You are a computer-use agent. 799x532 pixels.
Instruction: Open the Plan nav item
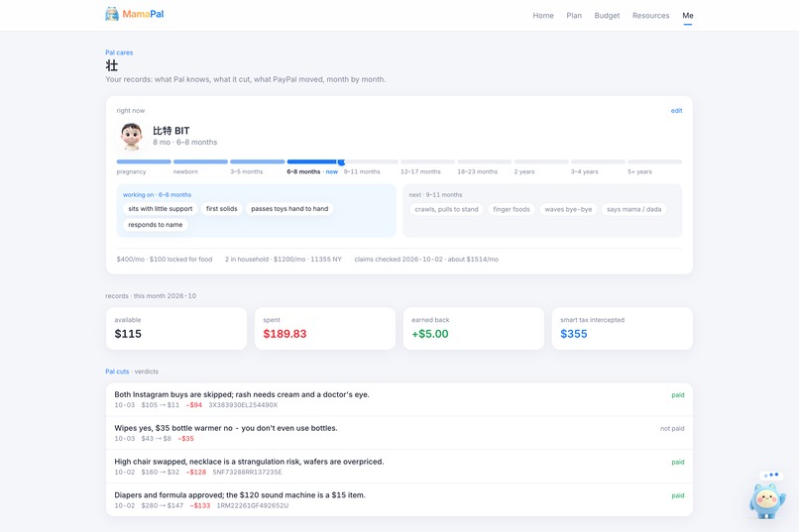[x=574, y=15]
